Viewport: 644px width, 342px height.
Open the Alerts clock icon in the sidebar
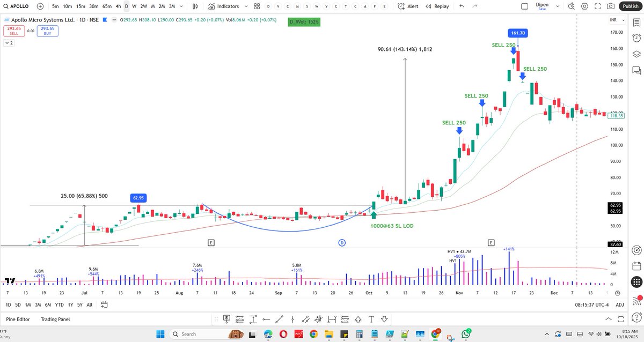[636, 38]
